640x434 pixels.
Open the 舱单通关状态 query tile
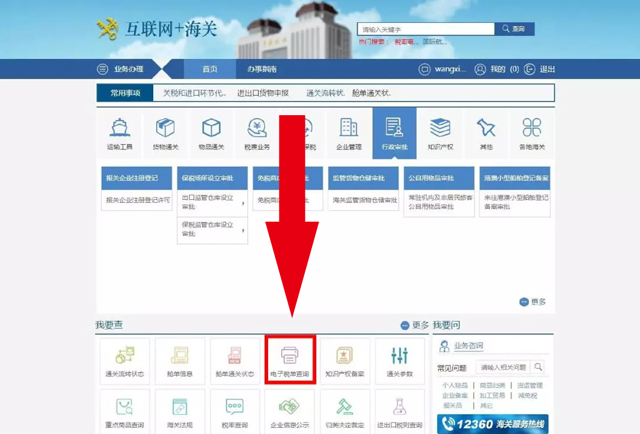click(x=235, y=361)
